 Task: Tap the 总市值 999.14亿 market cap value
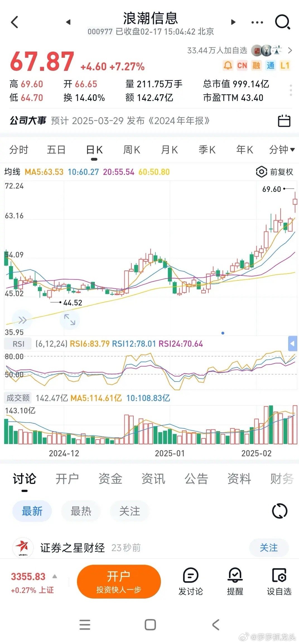[x=236, y=84]
